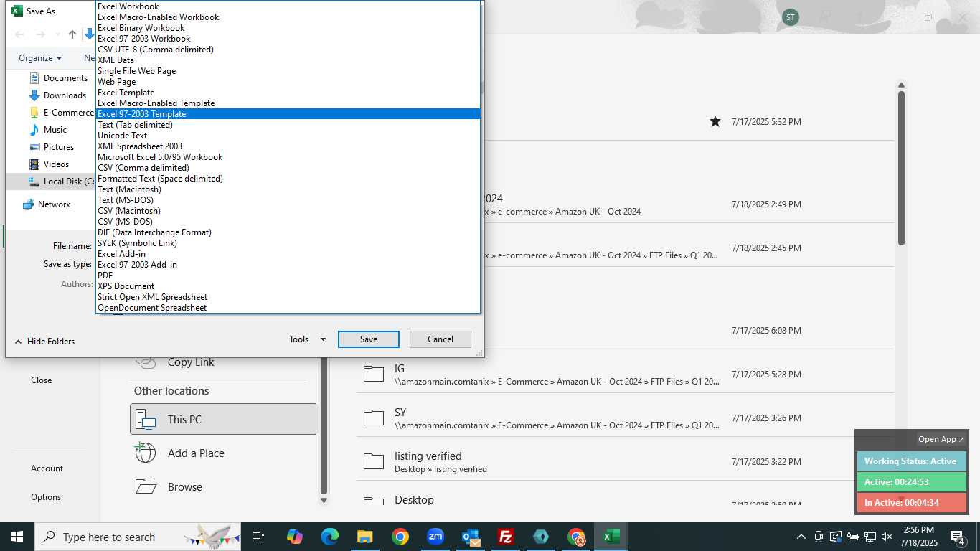This screenshot has height=551, width=980.
Task: Select the Excel Add-in entry
Action: coord(288,254)
